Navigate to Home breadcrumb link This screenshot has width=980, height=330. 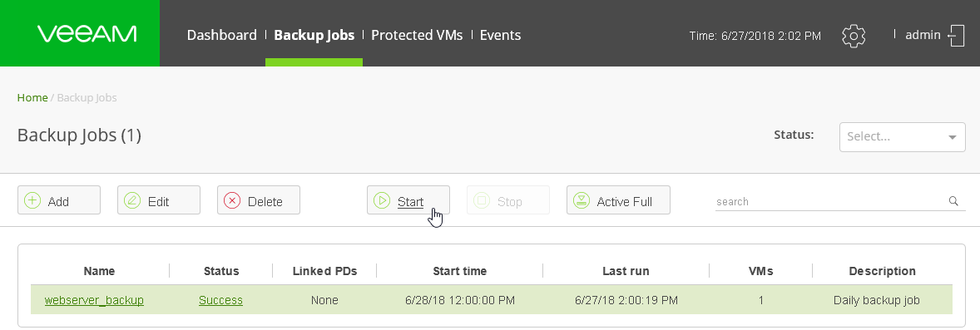32,97
